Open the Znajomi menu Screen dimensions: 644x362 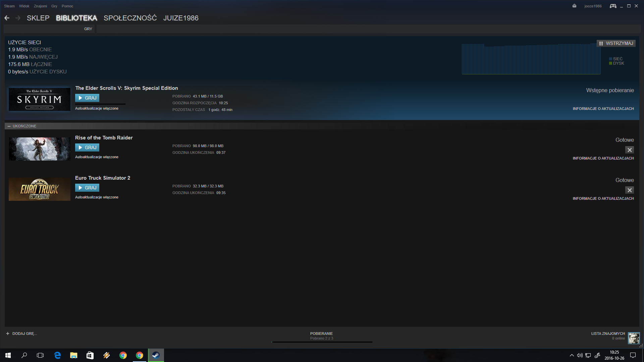coord(40,6)
